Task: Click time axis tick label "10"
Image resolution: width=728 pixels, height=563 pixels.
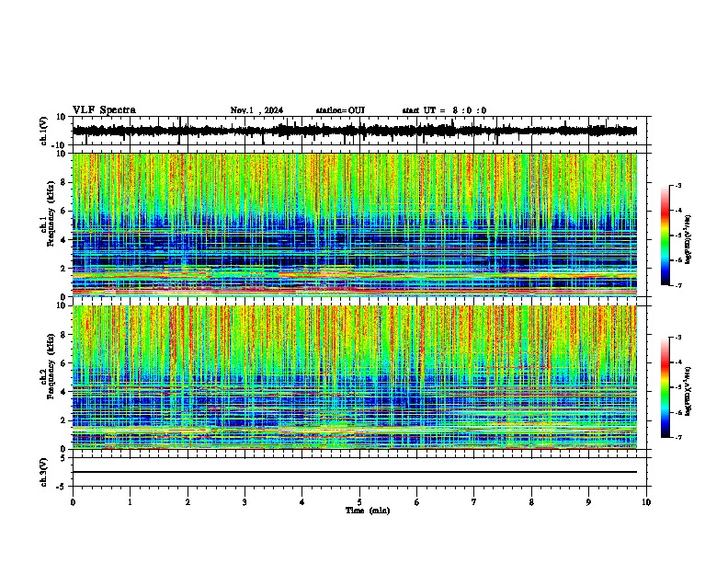Action: pos(646,502)
